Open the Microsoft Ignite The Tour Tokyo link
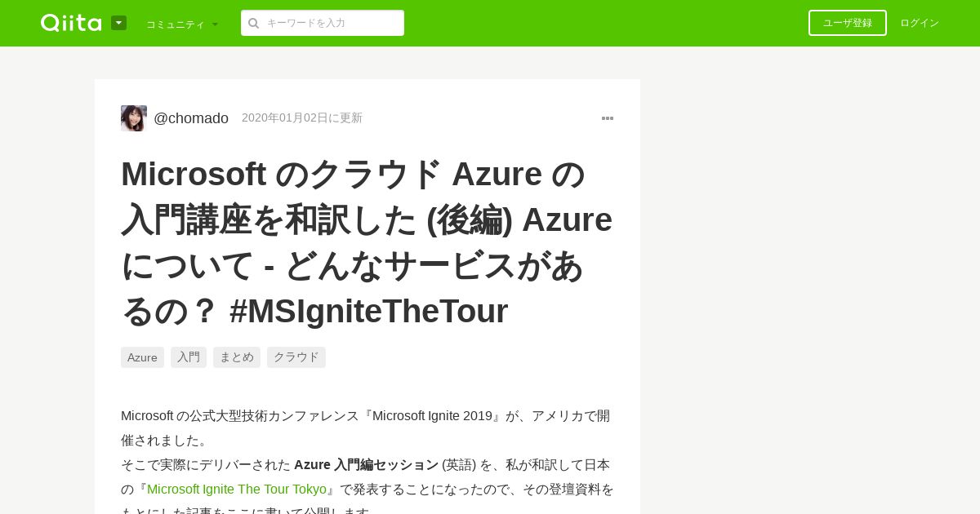Viewport: 980px width, 514px height. [237, 489]
